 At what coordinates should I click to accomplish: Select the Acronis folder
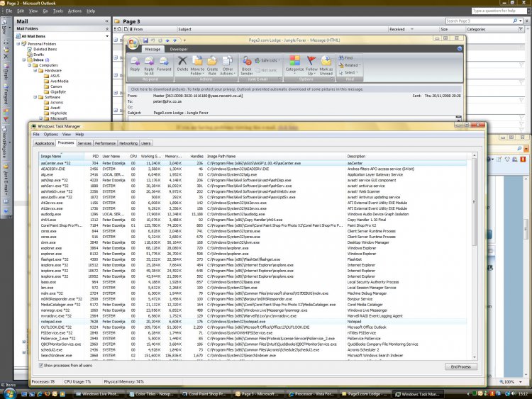tap(56, 102)
